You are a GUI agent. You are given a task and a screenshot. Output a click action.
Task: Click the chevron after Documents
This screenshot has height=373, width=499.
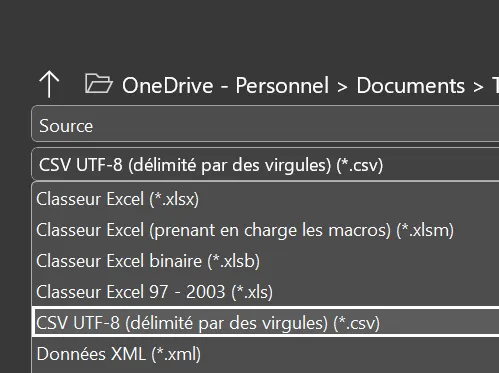click(478, 87)
